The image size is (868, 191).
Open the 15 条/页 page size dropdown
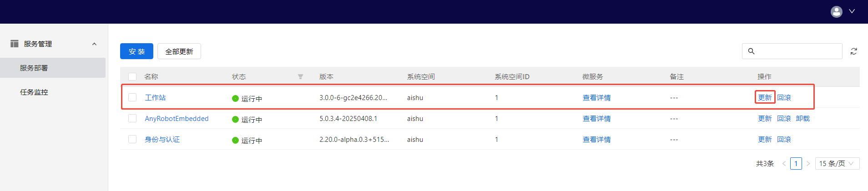click(838, 163)
